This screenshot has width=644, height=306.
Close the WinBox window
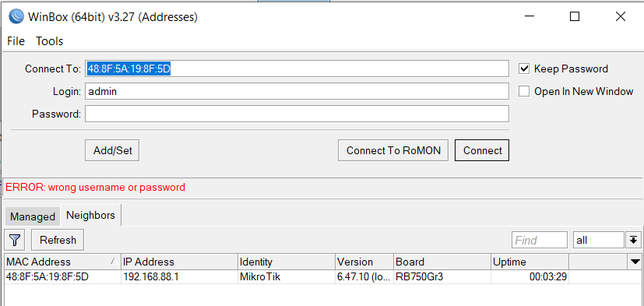click(620, 16)
